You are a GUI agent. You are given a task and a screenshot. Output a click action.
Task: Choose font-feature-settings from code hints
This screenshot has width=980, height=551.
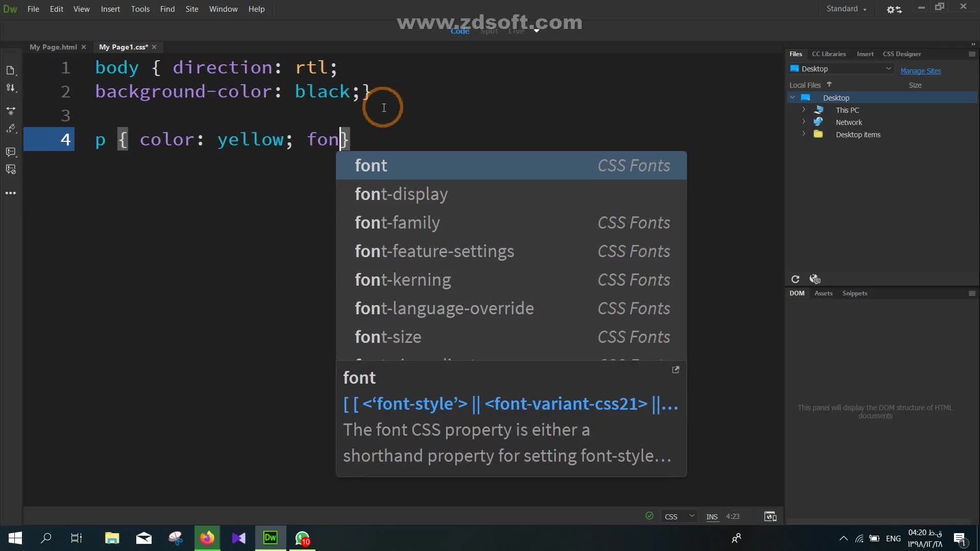[511, 251]
